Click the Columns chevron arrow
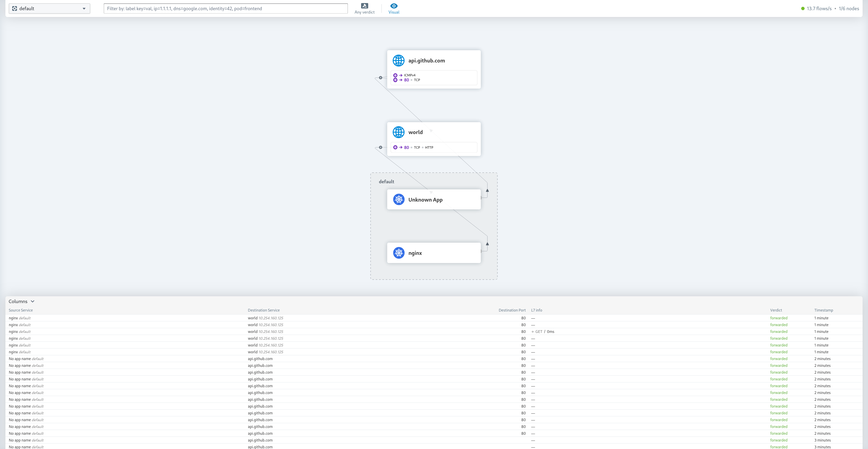The image size is (868, 449). tap(33, 301)
